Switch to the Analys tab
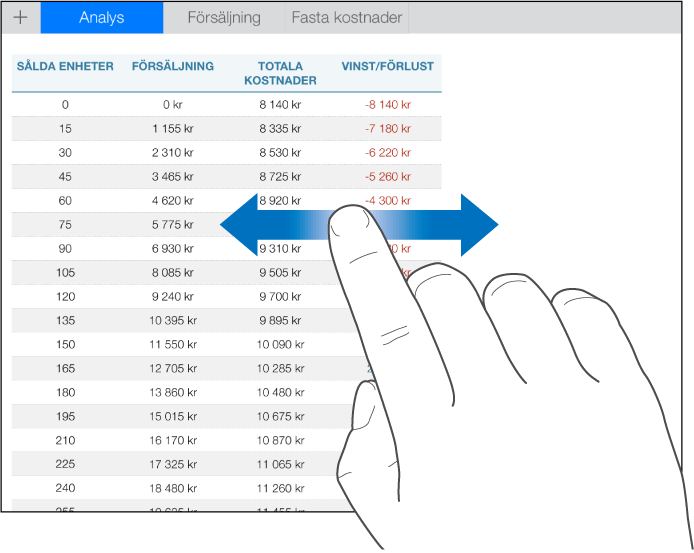This screenshot has width=694, height=553. [102, 18]
